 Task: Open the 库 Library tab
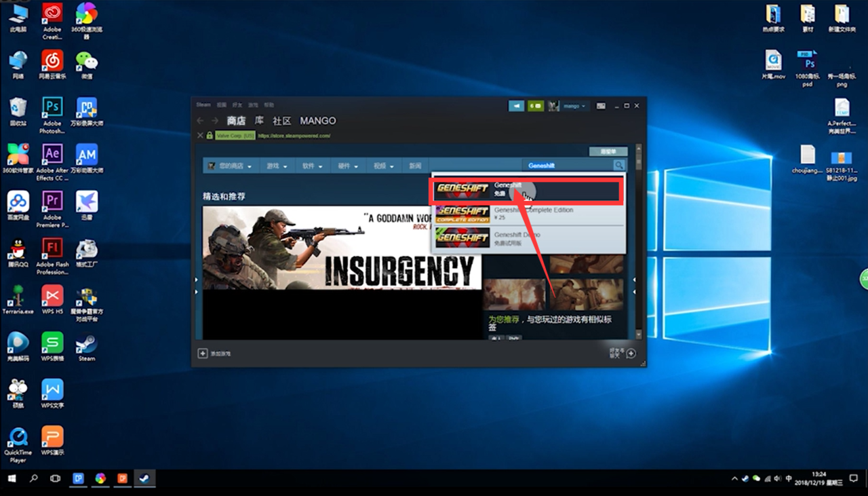(x=259, y=121)
